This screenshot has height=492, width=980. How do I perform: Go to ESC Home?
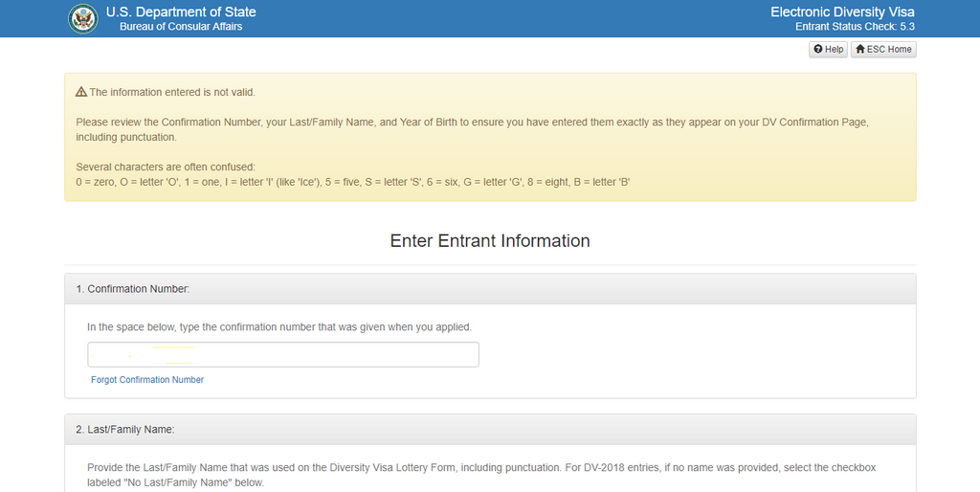pyautogui.click(x=883, y=49)
